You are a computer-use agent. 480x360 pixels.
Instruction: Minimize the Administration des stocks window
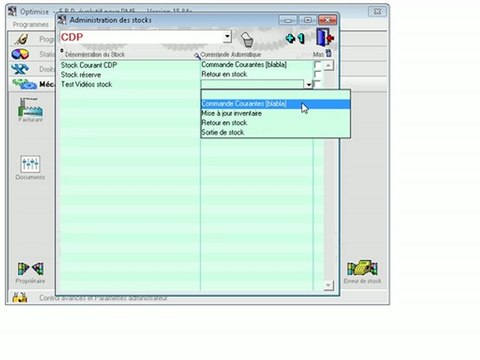pos(288,20)
